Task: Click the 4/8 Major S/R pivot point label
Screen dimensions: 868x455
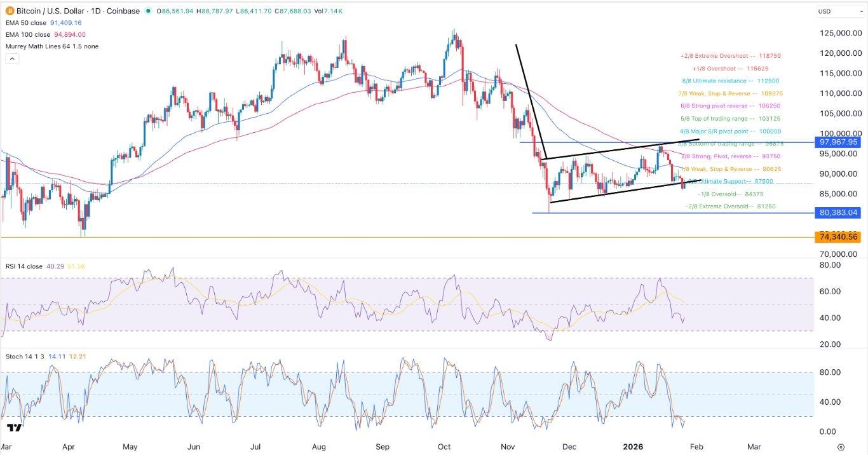Action: coord(729,131)
